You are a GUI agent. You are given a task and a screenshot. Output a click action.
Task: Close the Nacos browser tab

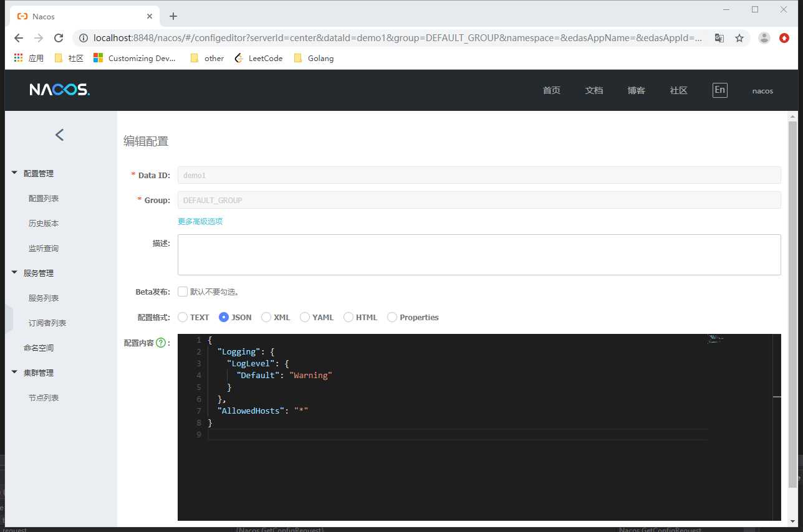pyautogui.click(x=150, y=17)
